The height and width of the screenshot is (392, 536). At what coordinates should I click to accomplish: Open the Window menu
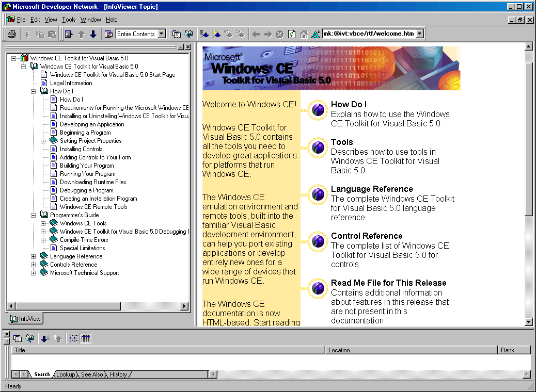point(90,20)
